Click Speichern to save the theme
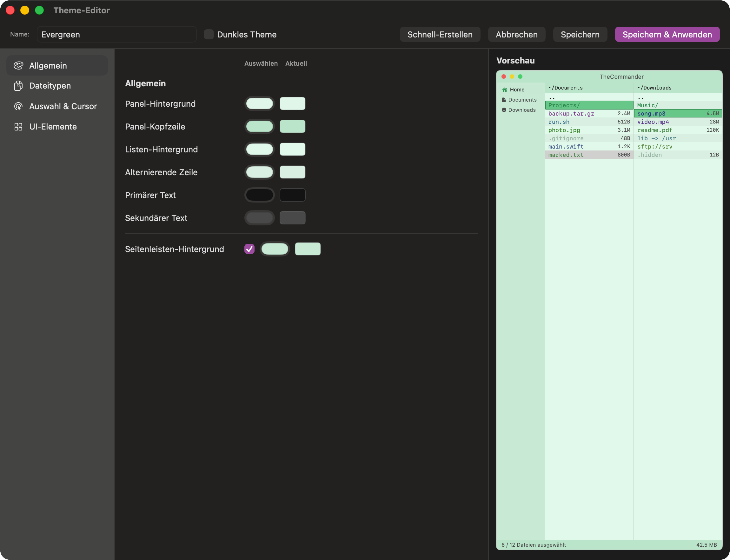This screenshot has width=730, height=560. tap(580, 34)
